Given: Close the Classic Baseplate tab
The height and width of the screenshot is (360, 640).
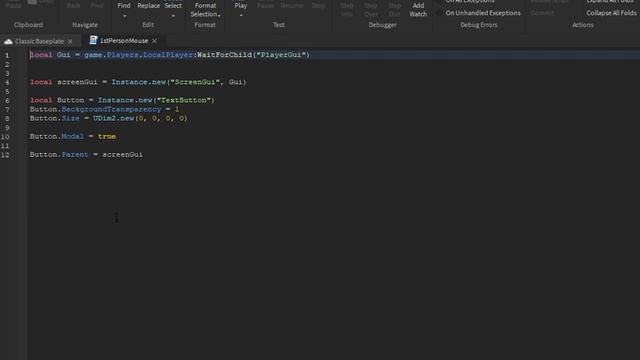Looking at the screenshot, I should pyautogui.click(x=70, y=41).
